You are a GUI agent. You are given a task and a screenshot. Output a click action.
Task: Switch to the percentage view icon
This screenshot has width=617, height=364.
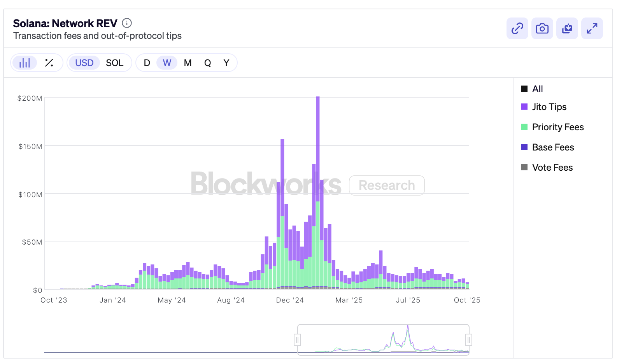coord(49,63)
